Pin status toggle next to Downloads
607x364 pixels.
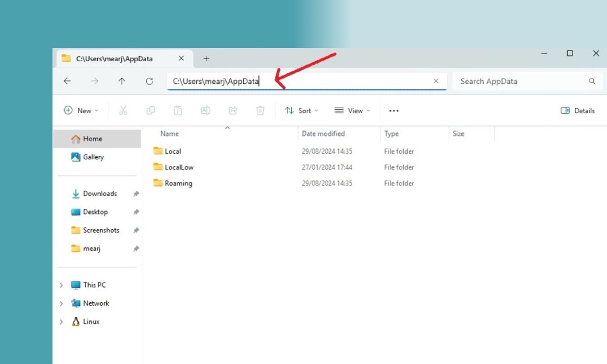[136, 194]
